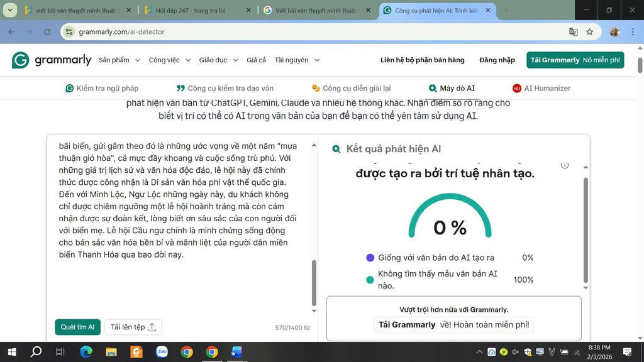Screen dimensions: 644x362
Task: Click Liên hệ bộ phận bán hàng
Action: (422, 60)
